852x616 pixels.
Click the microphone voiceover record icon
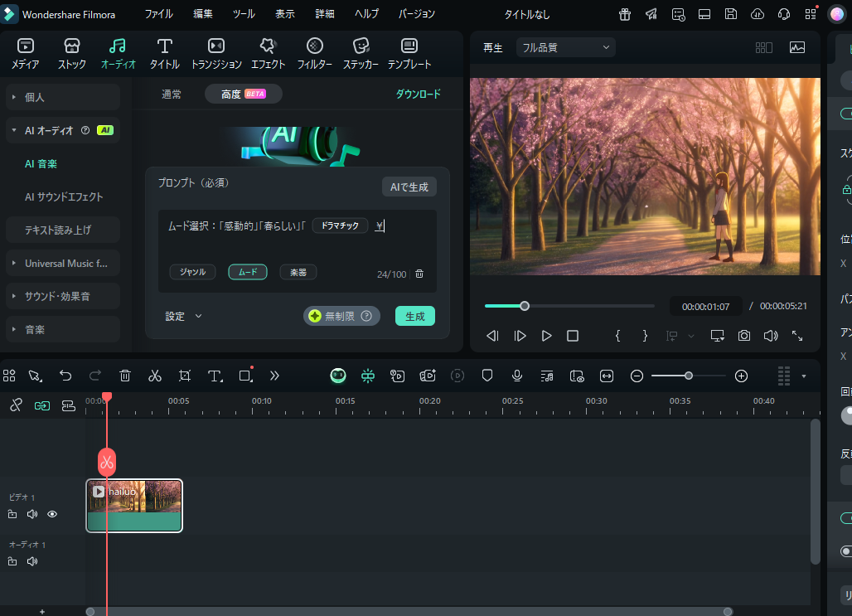[517, 376]
